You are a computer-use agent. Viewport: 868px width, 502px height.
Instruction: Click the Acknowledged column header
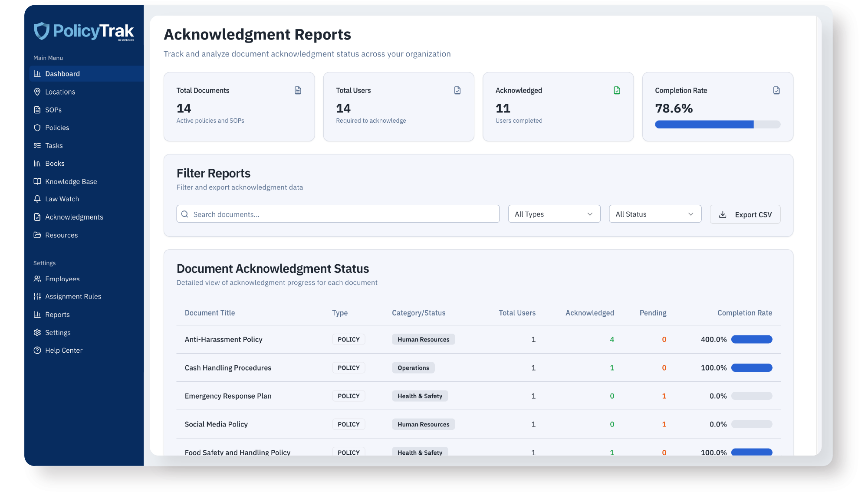589,313
